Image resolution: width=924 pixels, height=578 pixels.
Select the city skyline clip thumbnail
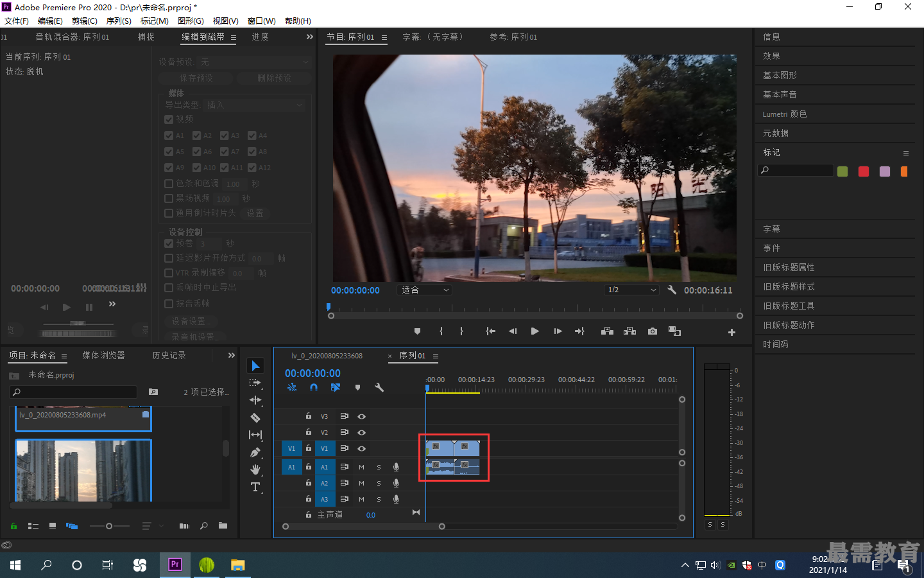(x=83, y=471)
